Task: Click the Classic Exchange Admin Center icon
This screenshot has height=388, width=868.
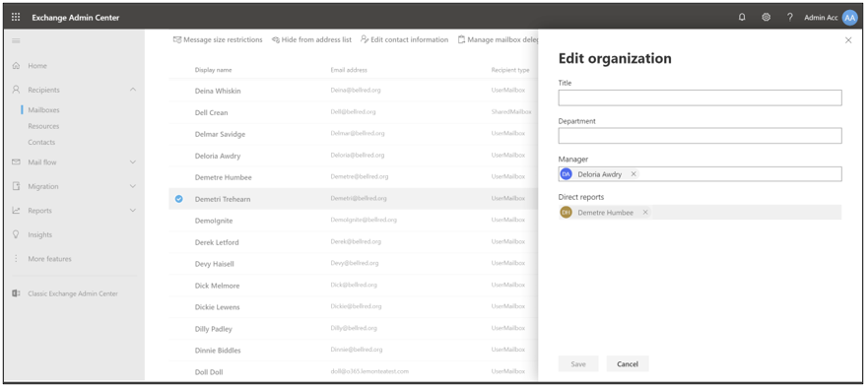Action: coord(16,293)
